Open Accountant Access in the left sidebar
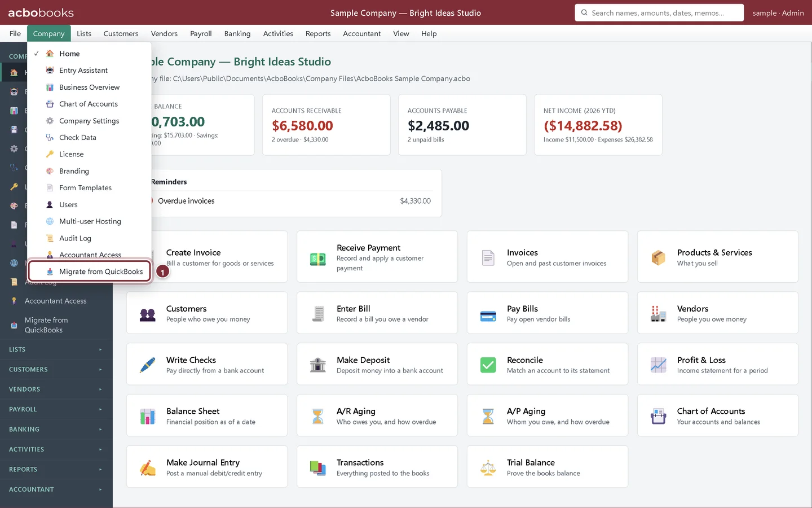This screenshot has width=812, height=508. pyautogui.click(x=56, y=301)
